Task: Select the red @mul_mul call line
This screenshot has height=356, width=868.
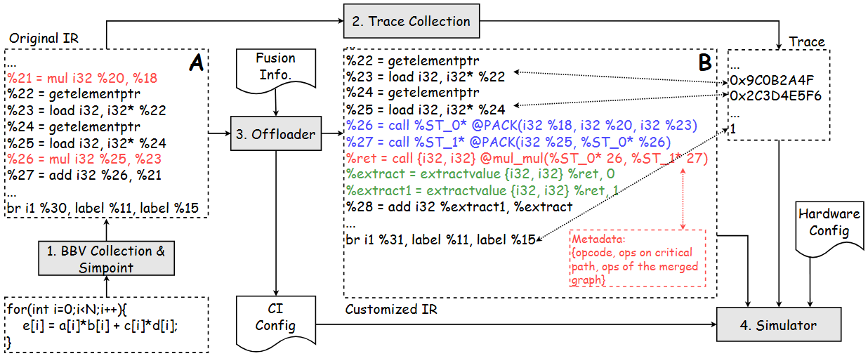Action: point(526,159)
